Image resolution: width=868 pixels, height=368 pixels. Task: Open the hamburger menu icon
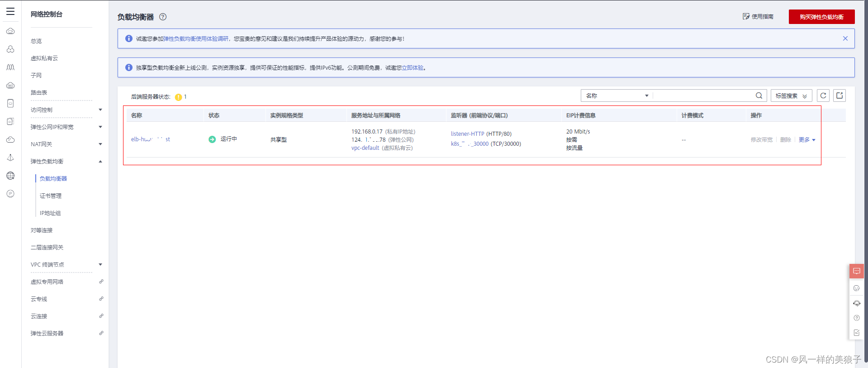[x=10, y=11]
